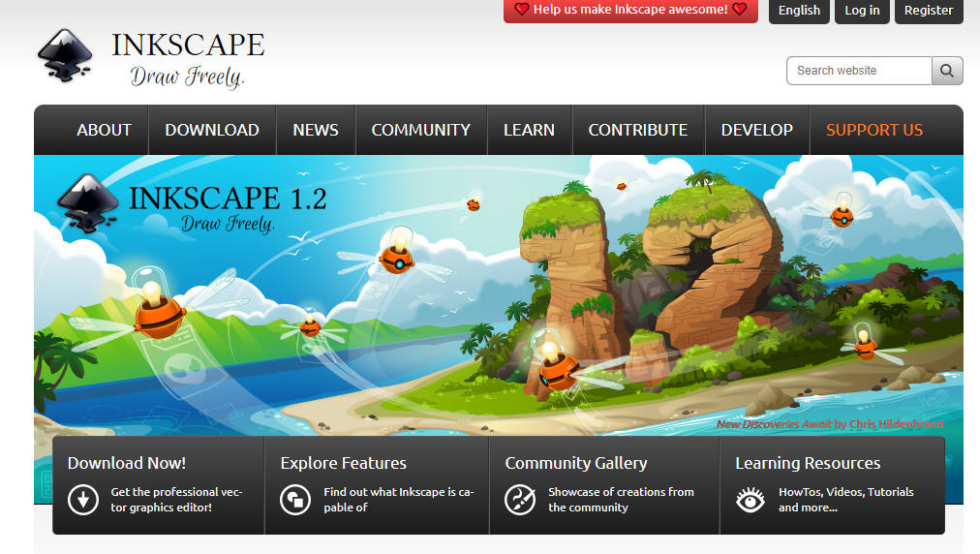980x554 pixels.
Task: Click the Inkscape 1.2 logo on banner
Action: tap(192, 203)
